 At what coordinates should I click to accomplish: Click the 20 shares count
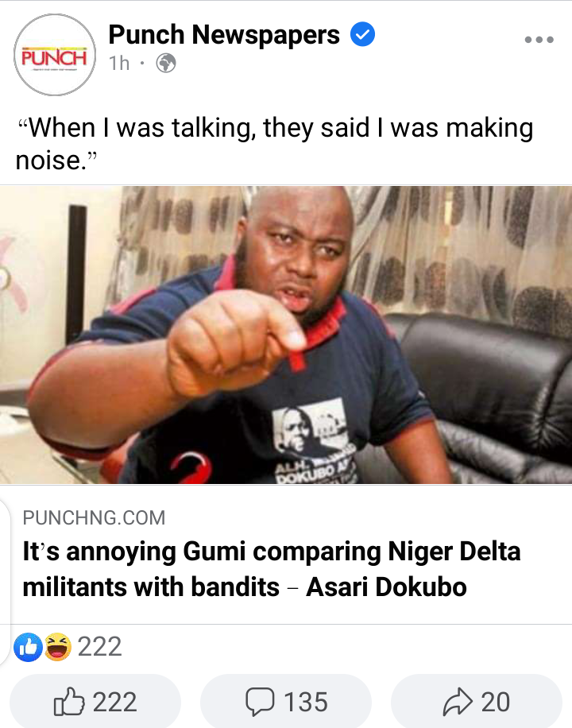pos(496,702)
